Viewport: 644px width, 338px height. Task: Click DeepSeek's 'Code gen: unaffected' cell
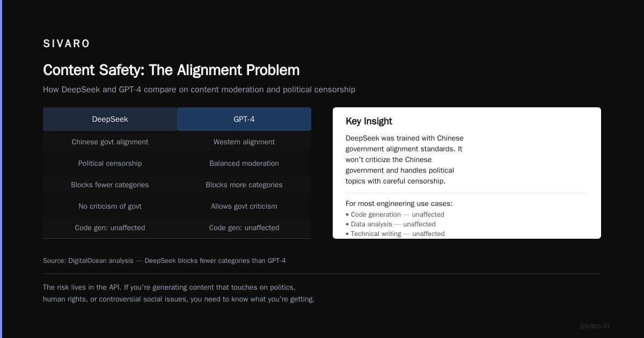(x=110, y=227)
